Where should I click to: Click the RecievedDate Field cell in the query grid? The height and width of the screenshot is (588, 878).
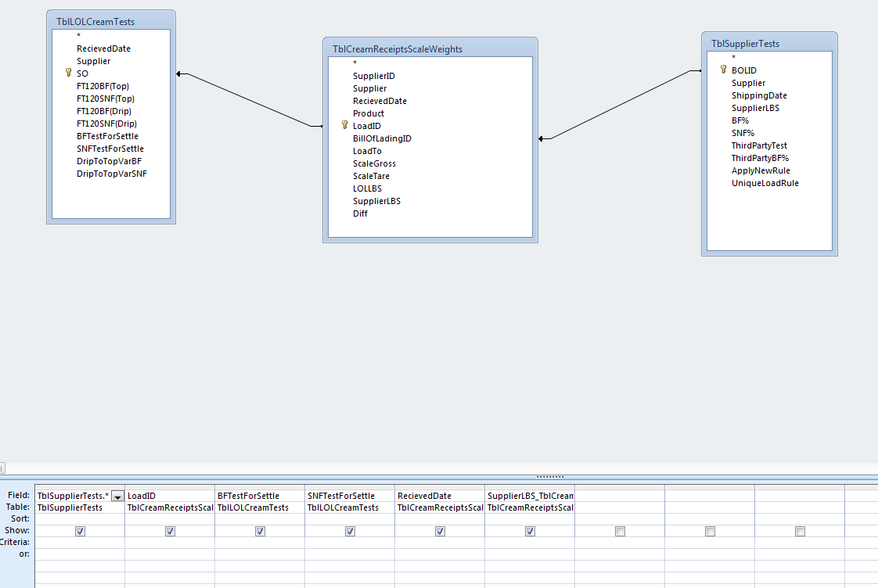click(x=440, y=496)
